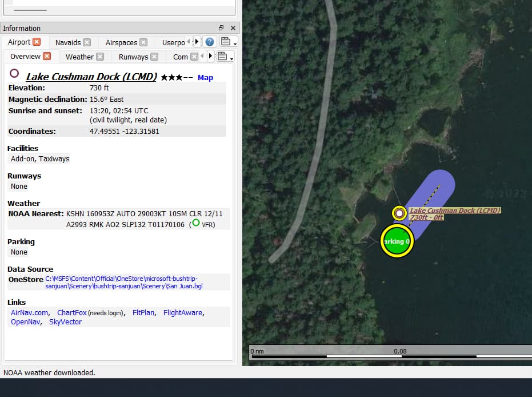
Task: Click the Parking 0 marker on the map
Action: coord(397,241)
